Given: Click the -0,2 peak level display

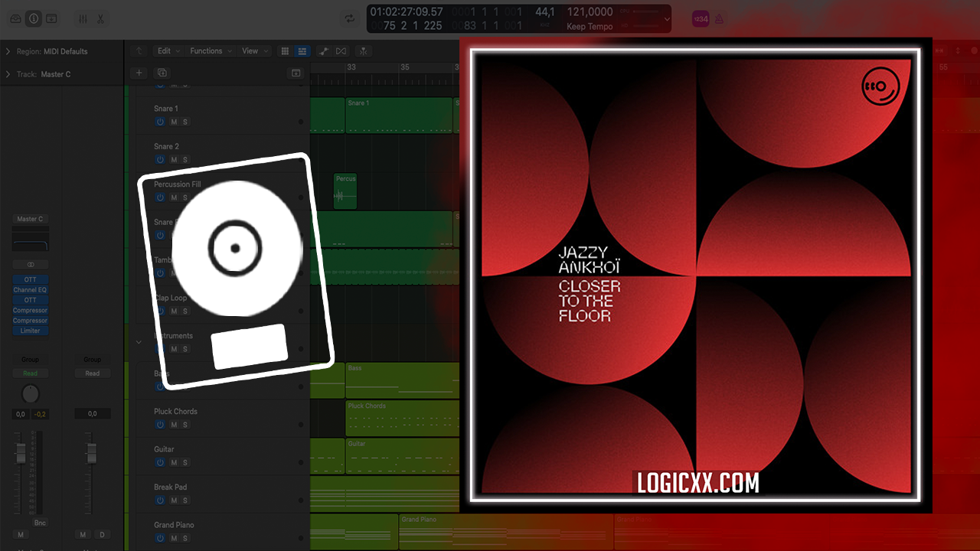Looking at the screenshot, I should point(39,414).
